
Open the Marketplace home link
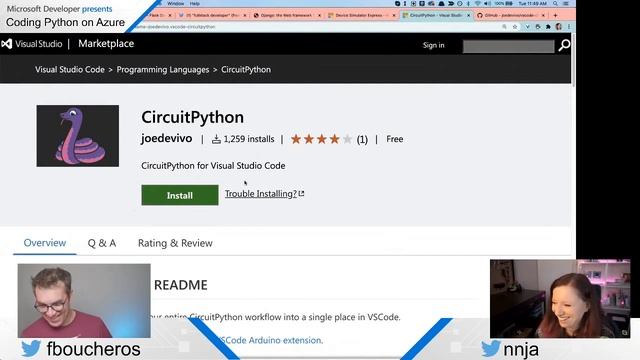click(x=106, y=44)
